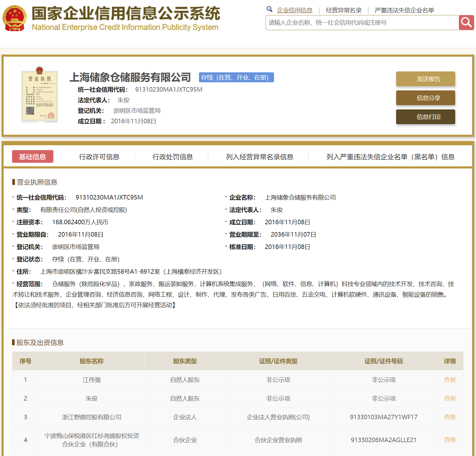Select the 严重违法失信企业名单 search category
This screenshot has width=476, height=456.
(x=404, y=10)
